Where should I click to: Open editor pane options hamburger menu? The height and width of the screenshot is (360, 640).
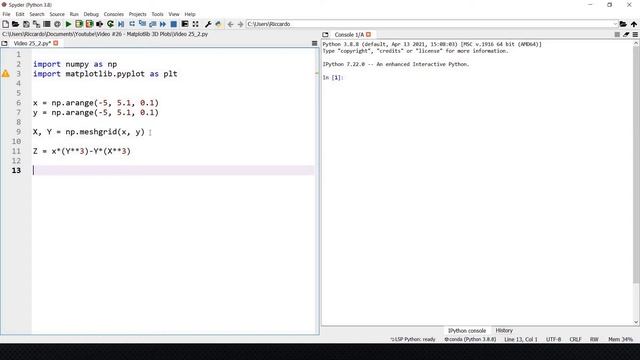coord(314,43)
